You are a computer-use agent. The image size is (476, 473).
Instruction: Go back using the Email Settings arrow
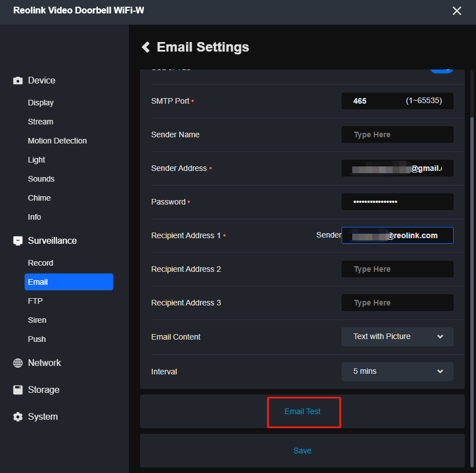pos(146,47)
